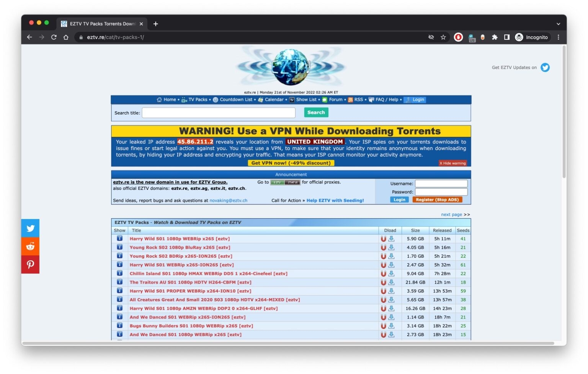588x374 pixels.
Task: Open info details for Harry Wild S01 1080p WEBRip
Action: pyautogui.click(x=120, y=238)
